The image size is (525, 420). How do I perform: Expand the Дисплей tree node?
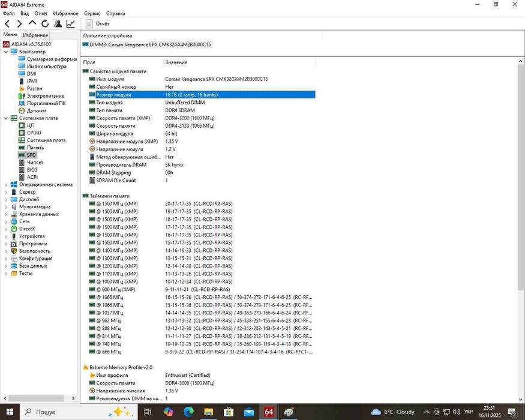5,200
